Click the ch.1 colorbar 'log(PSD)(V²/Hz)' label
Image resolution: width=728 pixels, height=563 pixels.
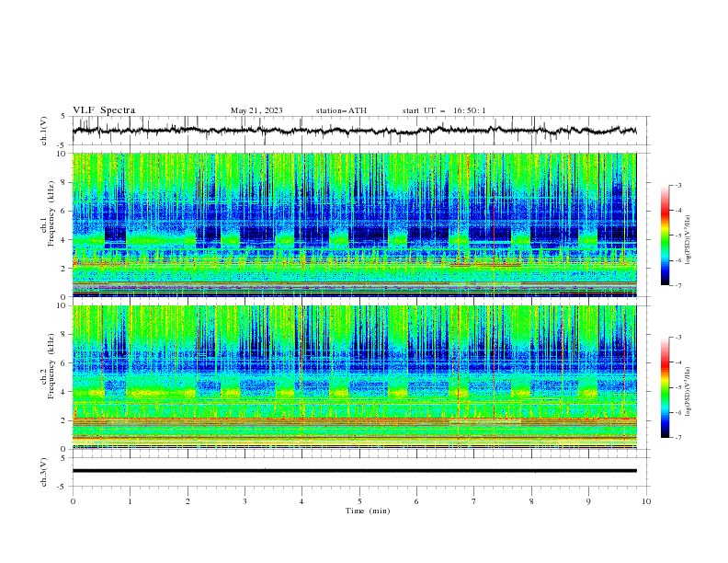pos(688,240)
